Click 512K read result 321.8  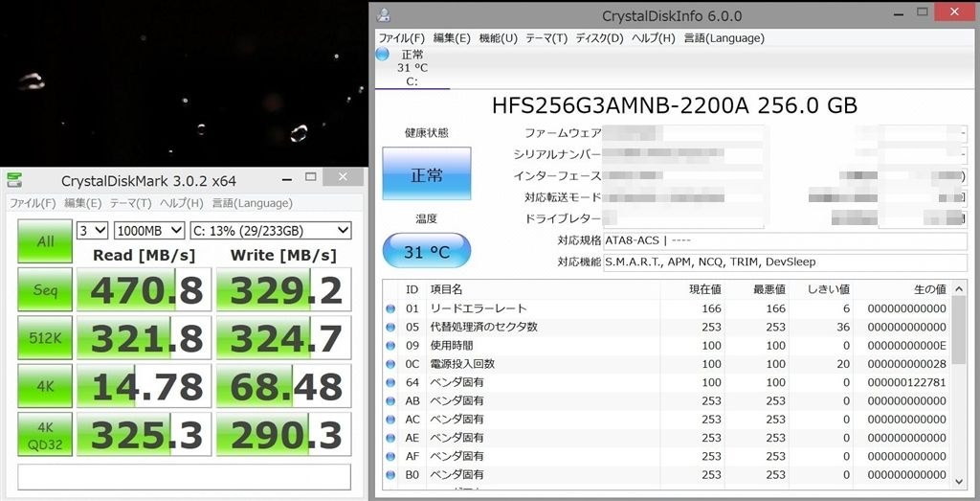click(144, 337)
